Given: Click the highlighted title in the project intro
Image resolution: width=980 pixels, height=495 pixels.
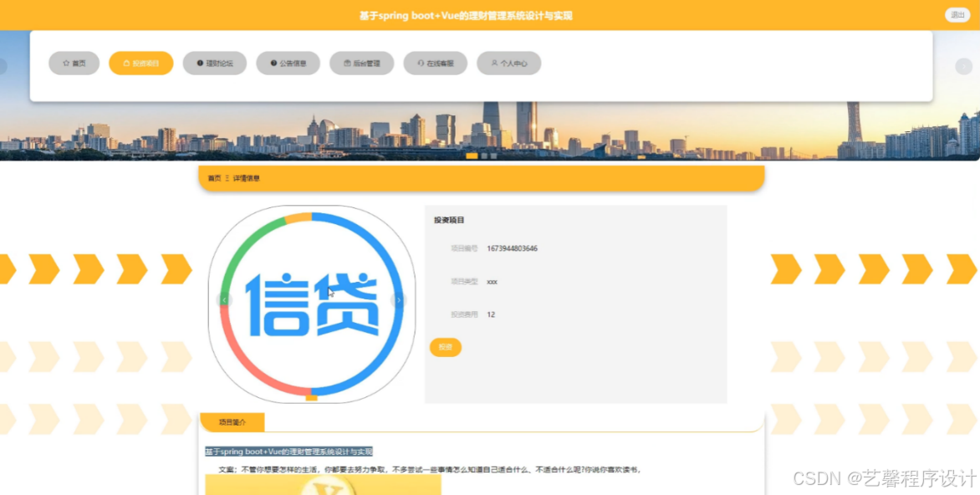Looking at the screenshot, I should point(288,452).
